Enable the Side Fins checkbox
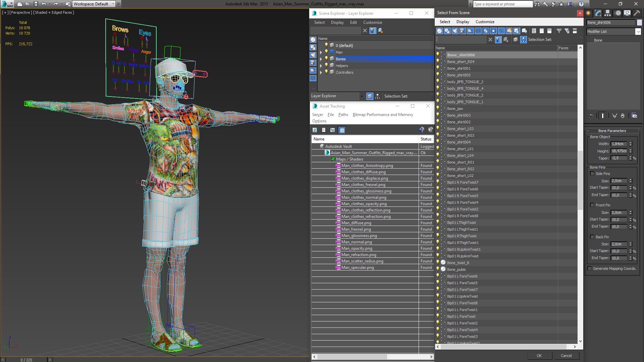The height and width of the screenshot is (362, 644). pyautogui.click(x=592, y=174)
